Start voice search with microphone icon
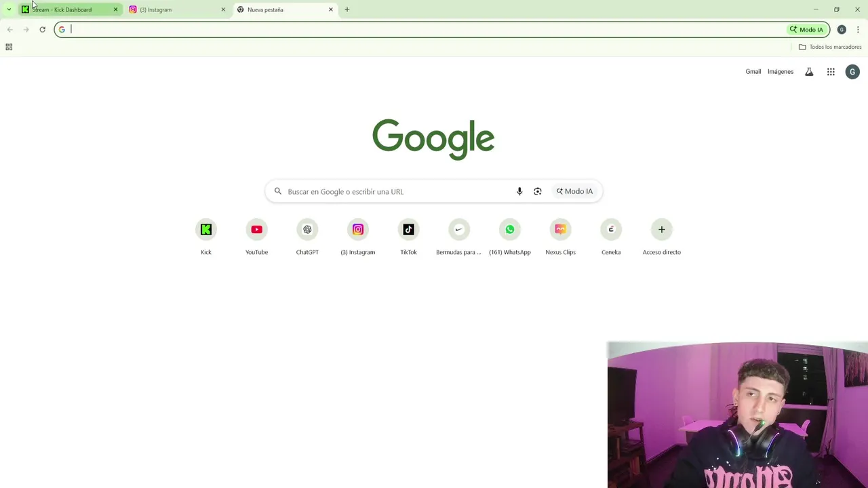 519,191
